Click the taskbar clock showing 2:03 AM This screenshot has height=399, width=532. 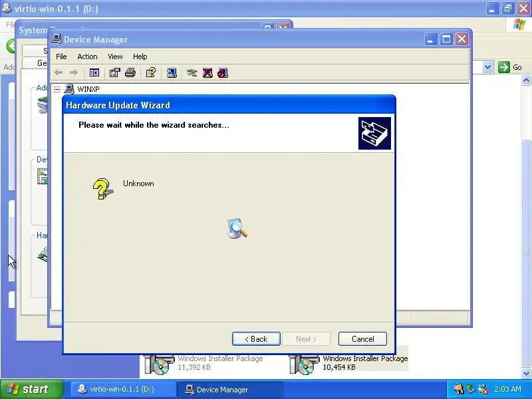(x=507, y=389)
